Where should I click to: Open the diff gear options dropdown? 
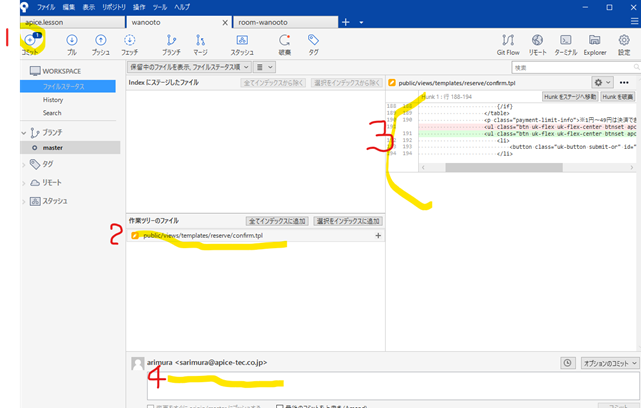pyautogui.click(x=602, y=83)
